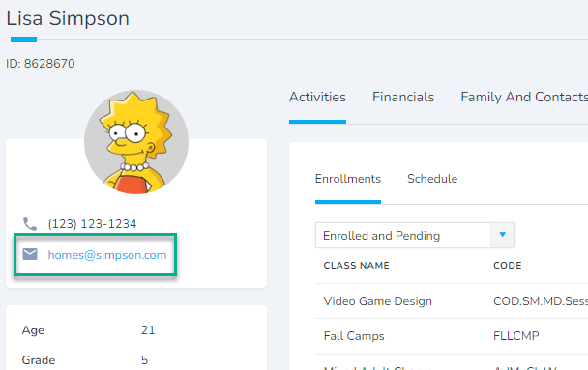Open the Financials tab
Image resolution: width=588 pixels, height=370 pixels.
[x=403, y=97]
